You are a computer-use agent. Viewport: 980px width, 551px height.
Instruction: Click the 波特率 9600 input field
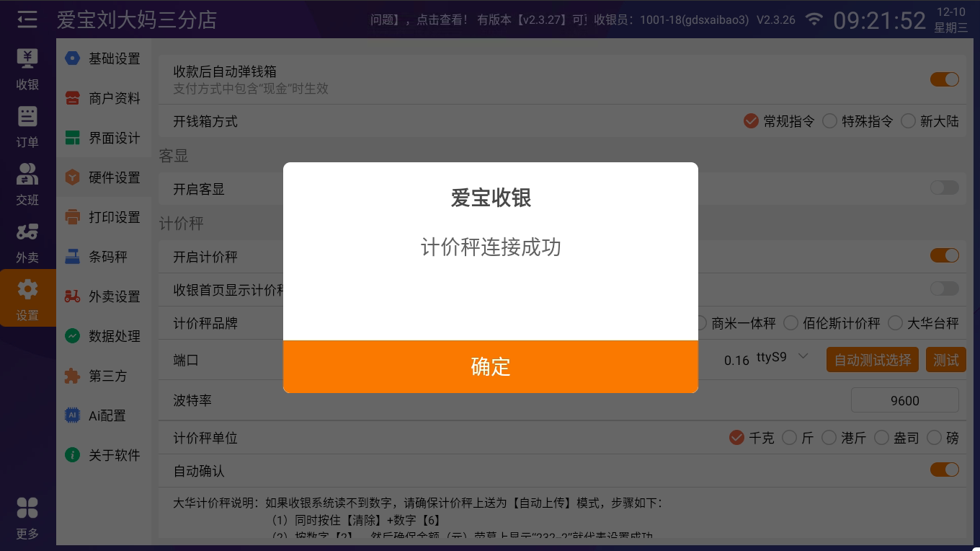coord(904,400)
